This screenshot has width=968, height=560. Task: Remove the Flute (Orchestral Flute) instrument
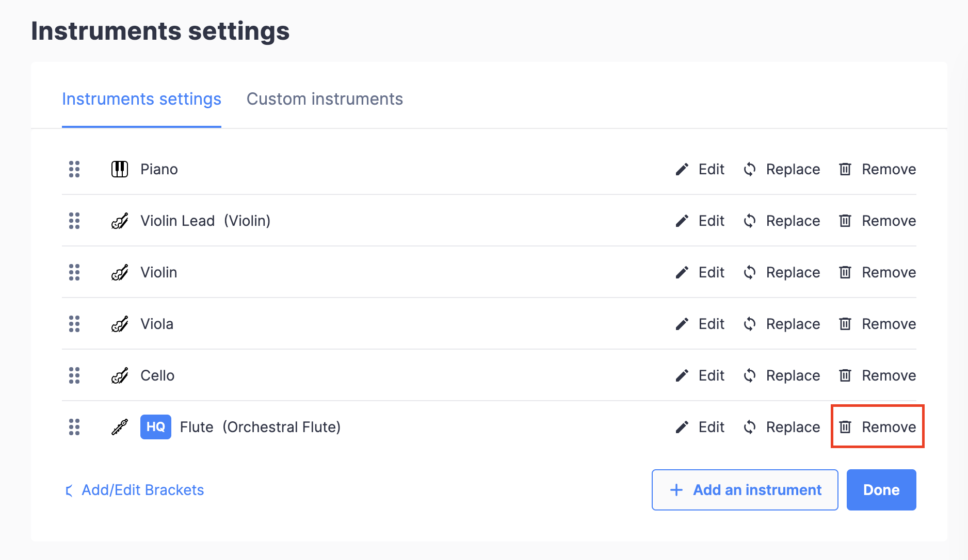877,427
